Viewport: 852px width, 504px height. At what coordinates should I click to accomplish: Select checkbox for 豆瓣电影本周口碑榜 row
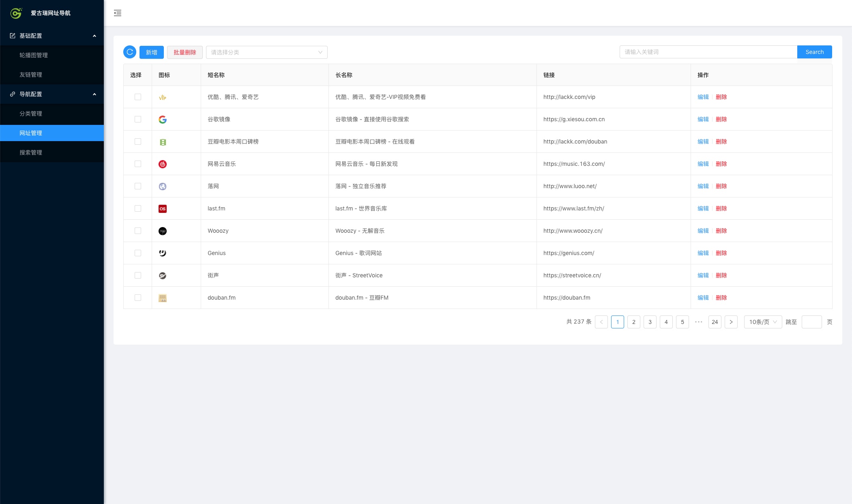(138, 142)
